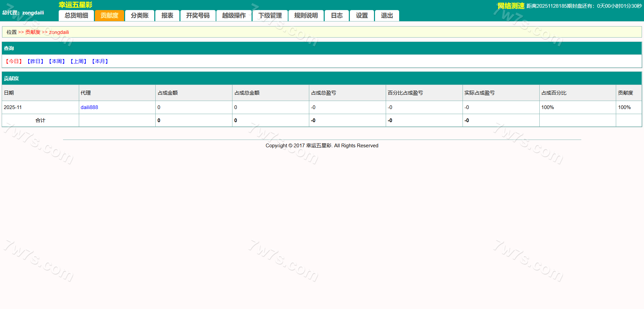Open the 总货明细 tab

tap(76, 16)
